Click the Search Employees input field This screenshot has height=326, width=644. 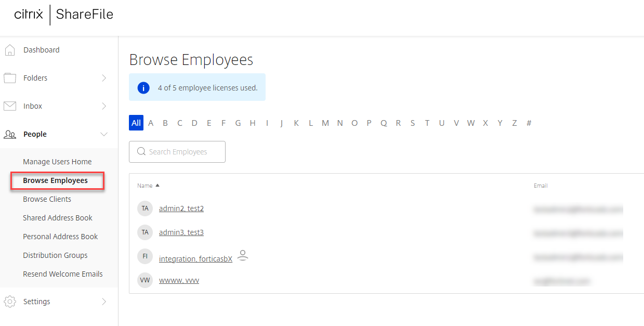[x=177, y=152]
